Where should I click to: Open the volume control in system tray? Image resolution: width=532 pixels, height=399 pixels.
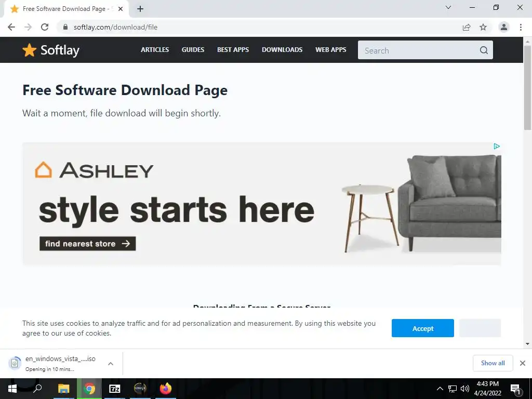(465, 389)
